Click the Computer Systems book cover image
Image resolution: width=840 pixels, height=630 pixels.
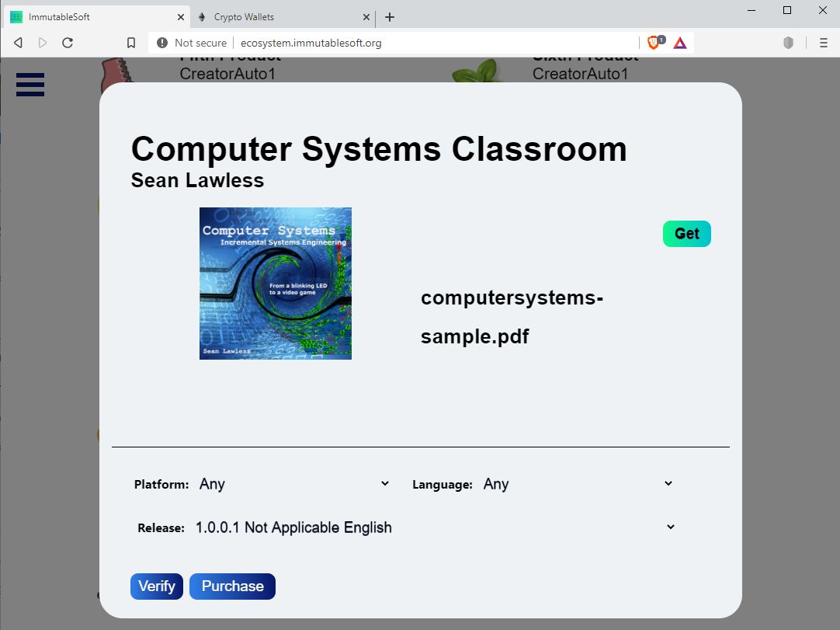[x=276, y=283]
